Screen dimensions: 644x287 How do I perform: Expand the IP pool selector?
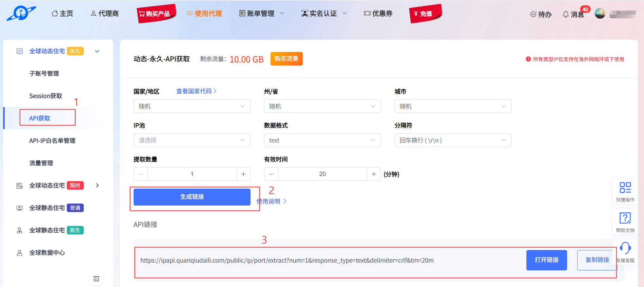[x=192, y=140]
